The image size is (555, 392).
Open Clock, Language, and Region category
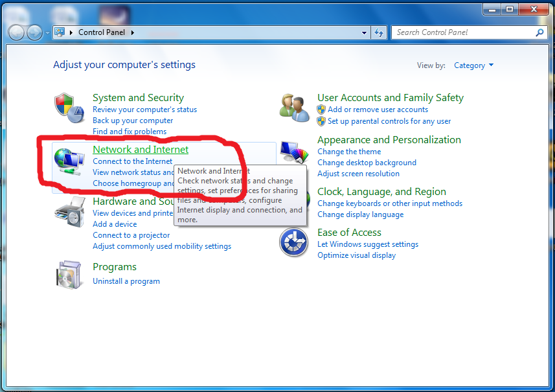(x=381, y=192)
